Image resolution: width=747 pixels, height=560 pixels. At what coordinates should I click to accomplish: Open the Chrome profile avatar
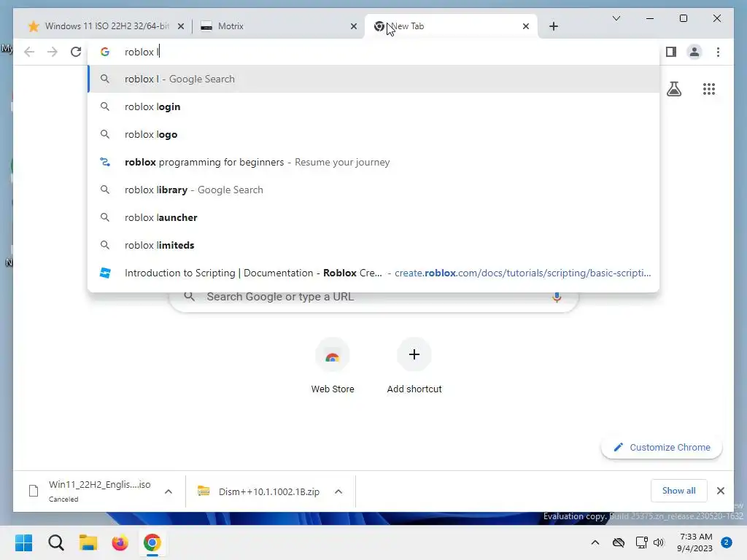(x=694, y=52)
